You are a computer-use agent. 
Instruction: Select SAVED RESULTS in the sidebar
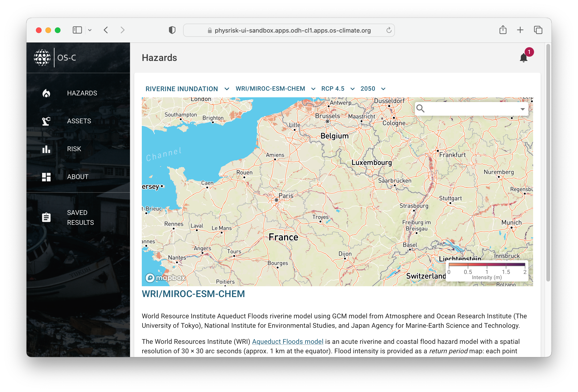[81, 217]
